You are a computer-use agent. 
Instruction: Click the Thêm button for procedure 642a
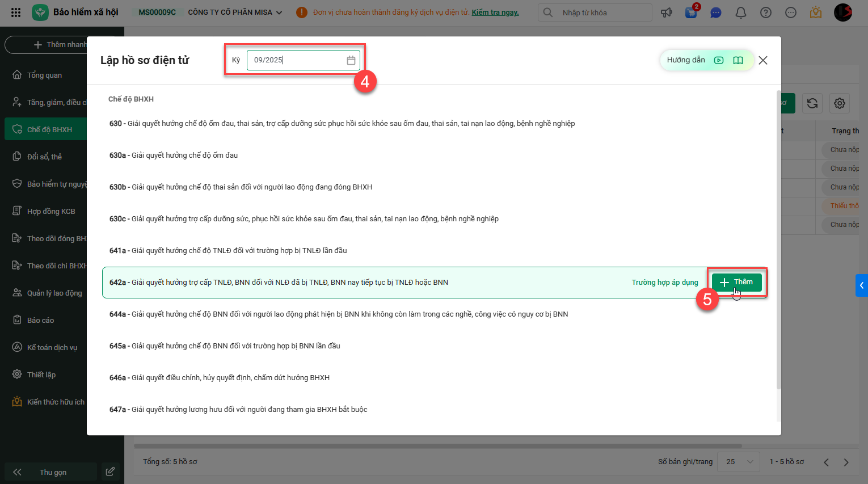[737, 282]
